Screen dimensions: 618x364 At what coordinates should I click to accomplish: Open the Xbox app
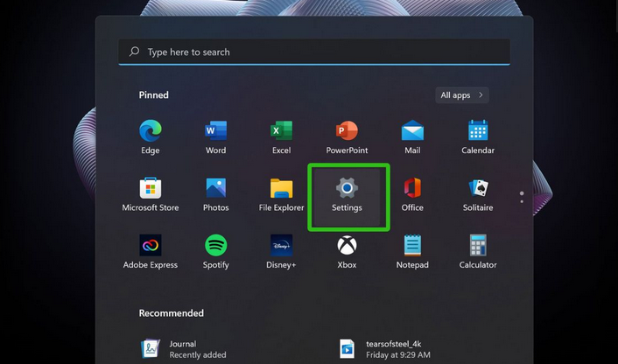347,252
